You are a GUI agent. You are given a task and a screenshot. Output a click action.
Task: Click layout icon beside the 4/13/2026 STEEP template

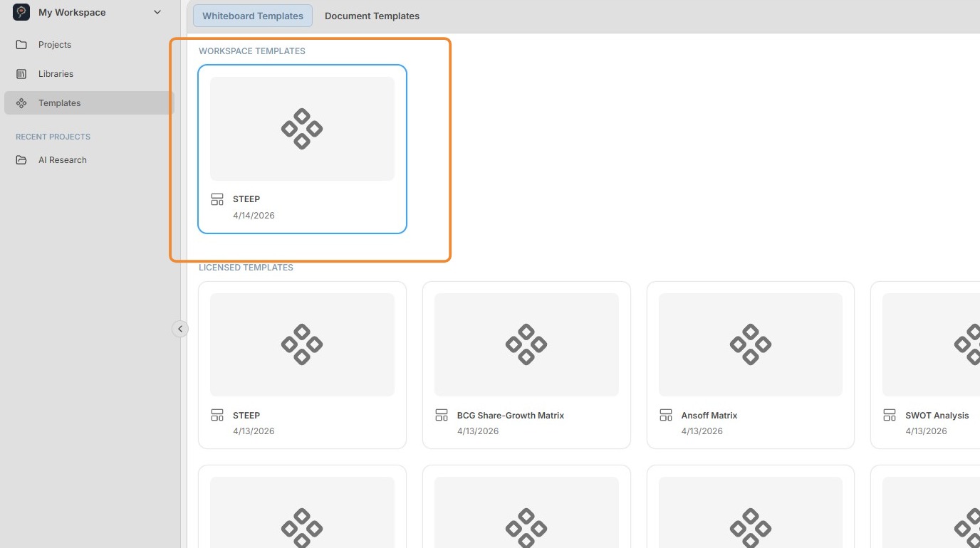(217, 415)
